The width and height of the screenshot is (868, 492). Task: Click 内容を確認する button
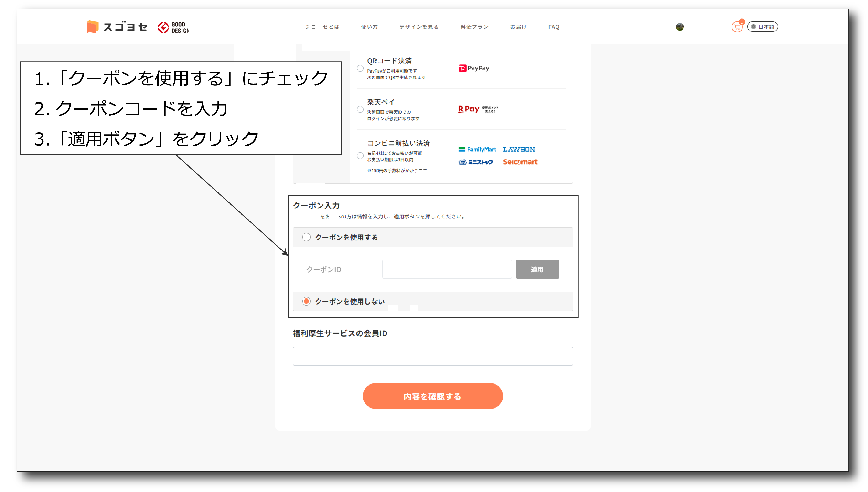[x=432, y=396]
